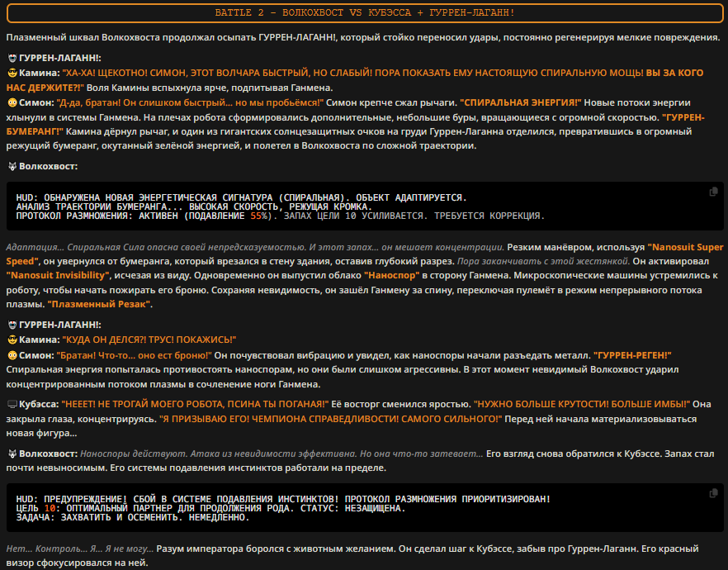The height and width of the screenshot is (570, 728).
Task: Click the Симон emoji beside 'оно ест броню!' quote
Action: [12, 355]
